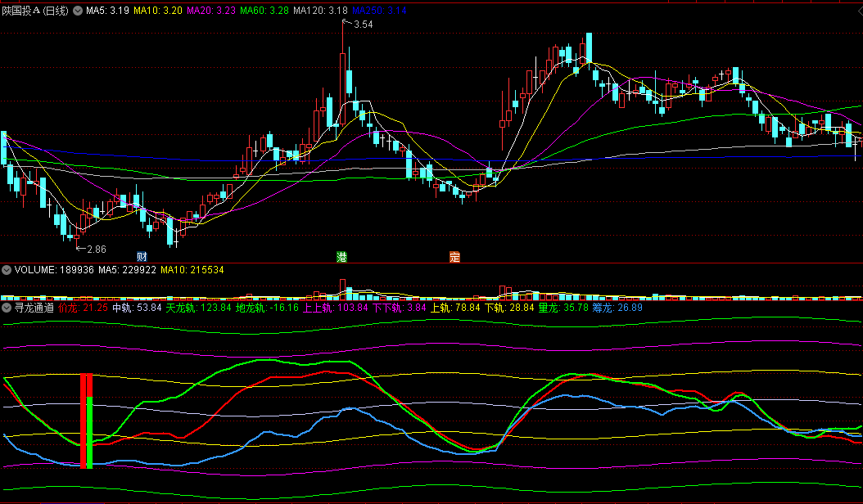Screen dimensions: 863x504
Task: Click the 2.86 low price label
Action: tap(97, 250)
